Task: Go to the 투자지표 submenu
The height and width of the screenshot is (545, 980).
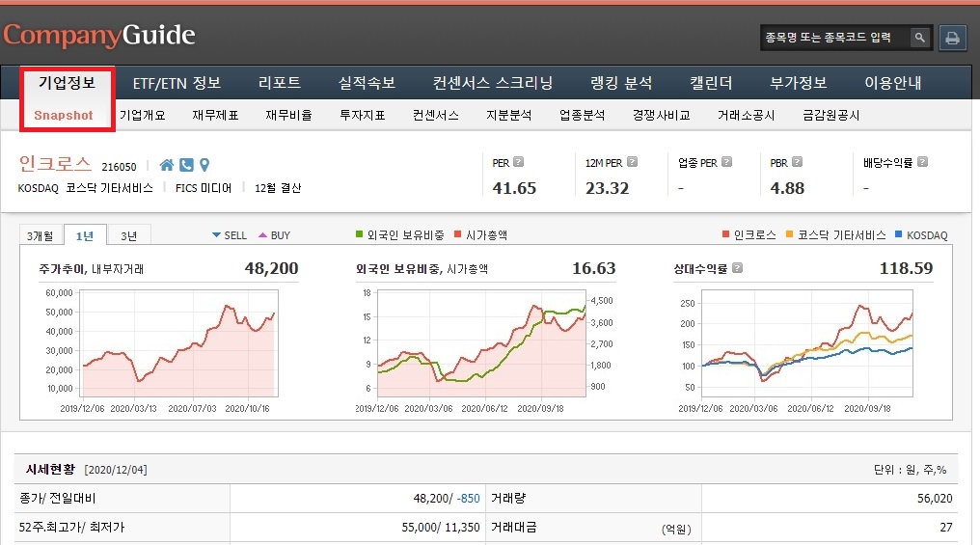Action: click(x=363, y=115)
